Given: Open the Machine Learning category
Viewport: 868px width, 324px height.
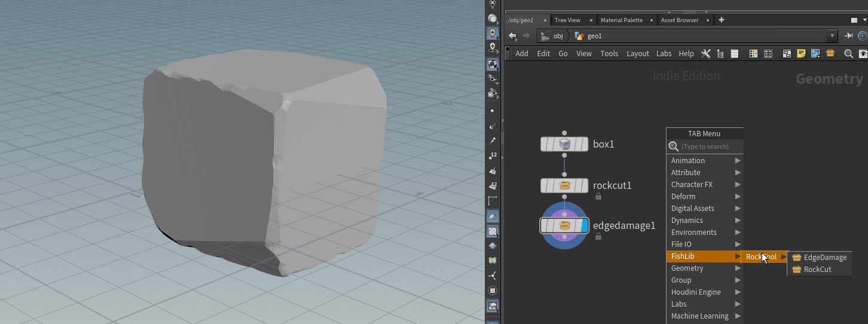Looking at the screenshot, I should (705, 316).
